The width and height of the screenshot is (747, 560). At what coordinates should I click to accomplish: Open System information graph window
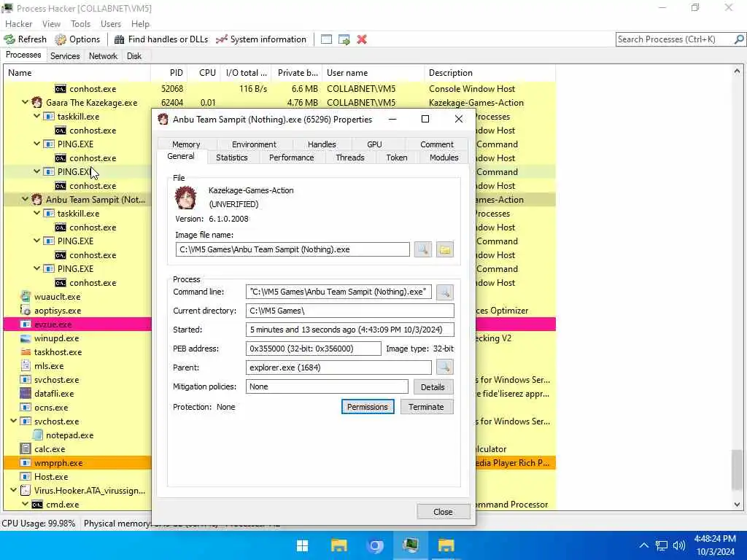point(261,39)
